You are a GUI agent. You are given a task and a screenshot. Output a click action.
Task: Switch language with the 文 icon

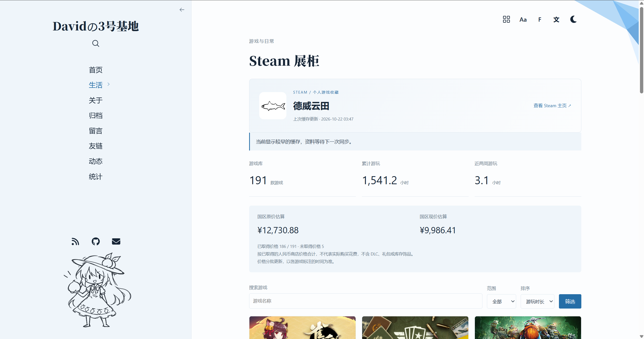[556, 20]
